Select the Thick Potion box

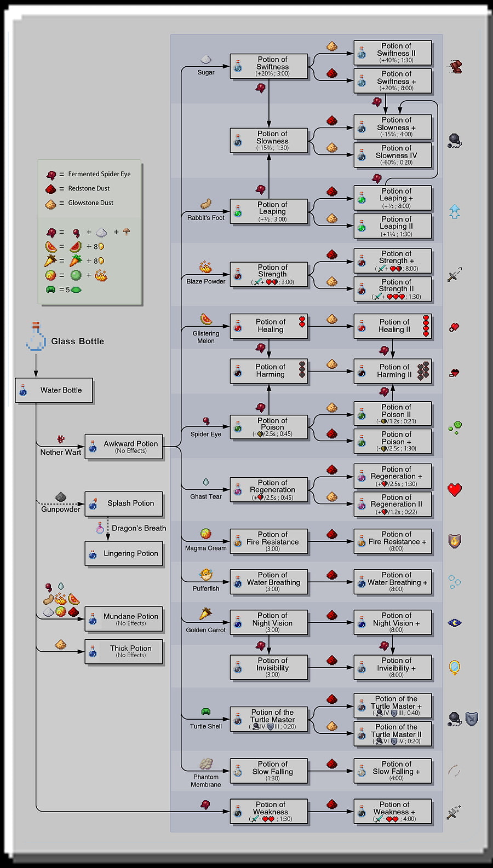point(124,651)
